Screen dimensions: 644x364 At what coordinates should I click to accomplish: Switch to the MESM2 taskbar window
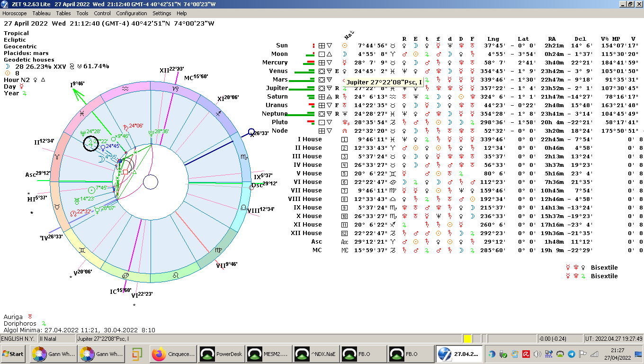pyautogui.click(x=268, y=354)
